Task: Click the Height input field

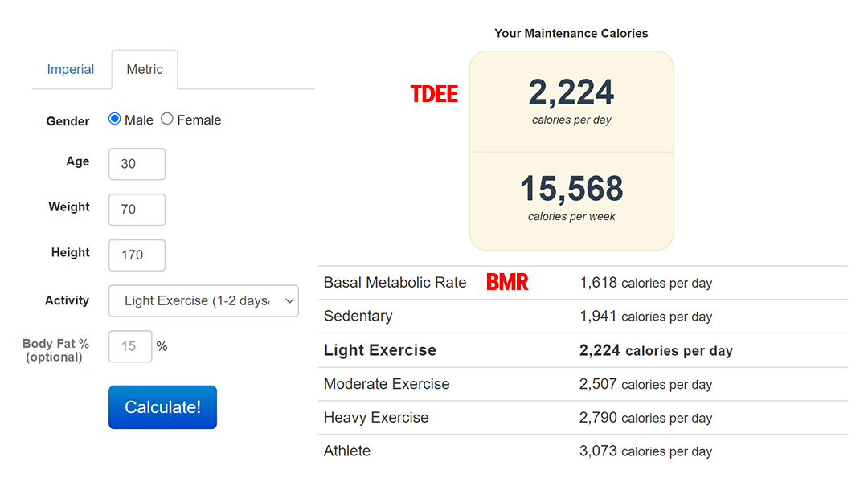Action: click(x=137, y=255)
